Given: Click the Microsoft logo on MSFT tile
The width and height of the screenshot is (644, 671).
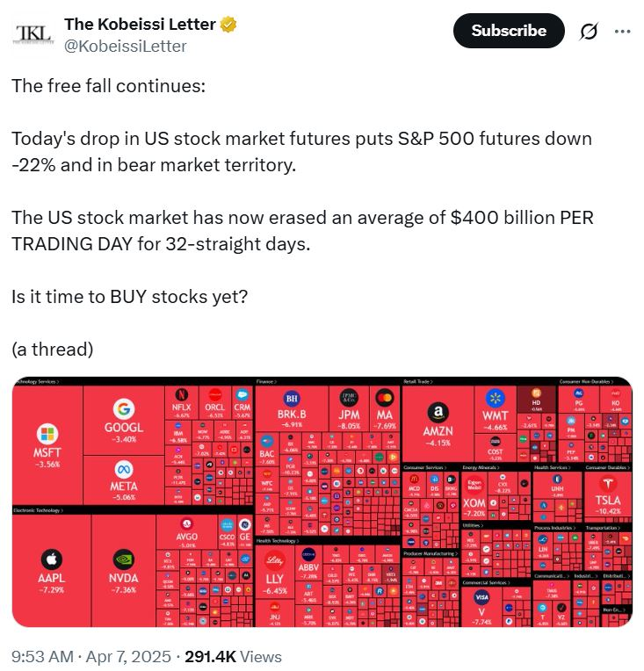Looking at the screenshot, I should [46, 434].
